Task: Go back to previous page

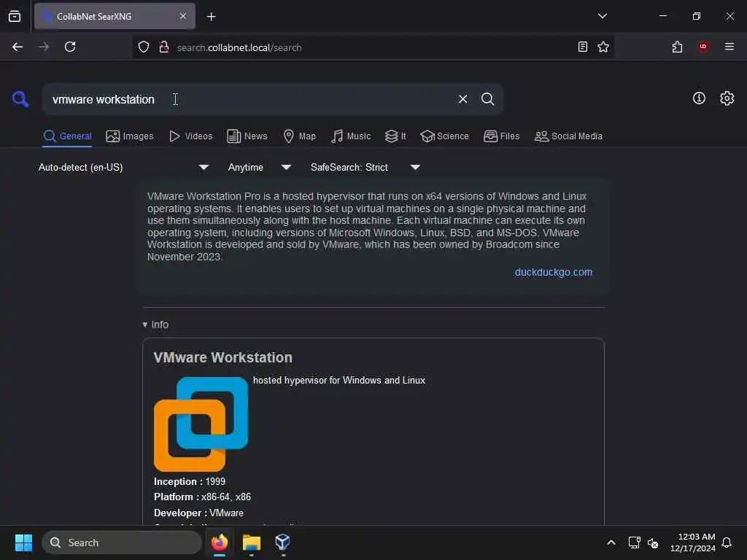Action: tap(18, 47)
